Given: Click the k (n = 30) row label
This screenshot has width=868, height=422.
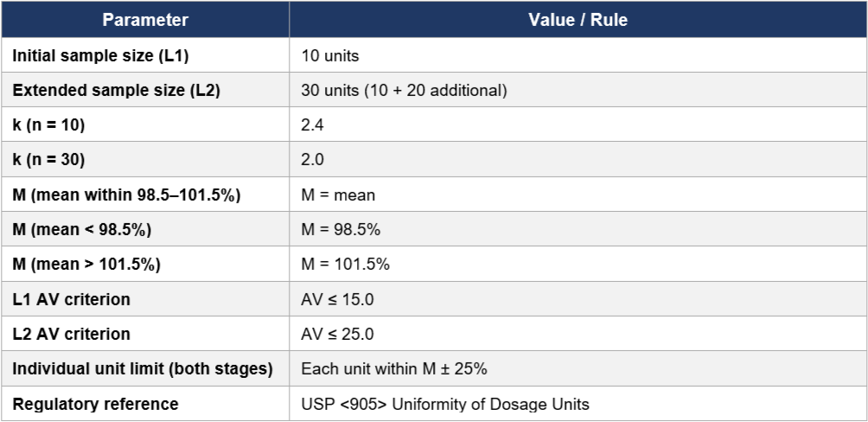Looking at the screenshot, I should (x=48, y=160).
